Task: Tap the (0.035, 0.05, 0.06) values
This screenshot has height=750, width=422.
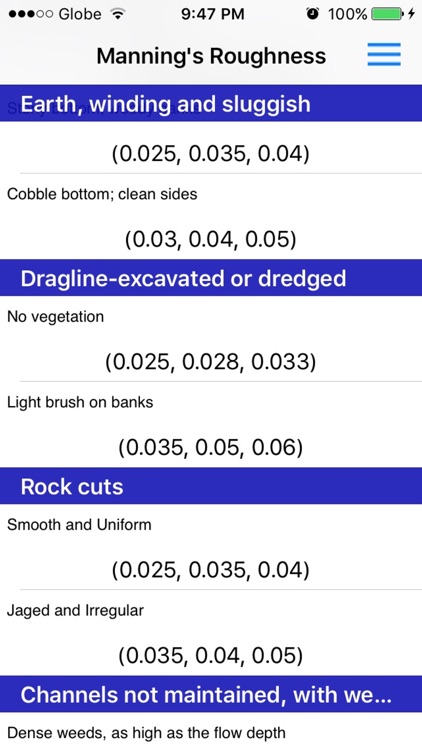Action: click(211, 448)
